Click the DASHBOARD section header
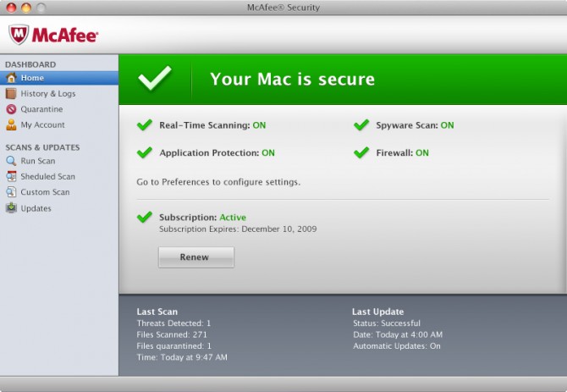The image size is (567, 392). pyautogui.click(x=30, y=64)
